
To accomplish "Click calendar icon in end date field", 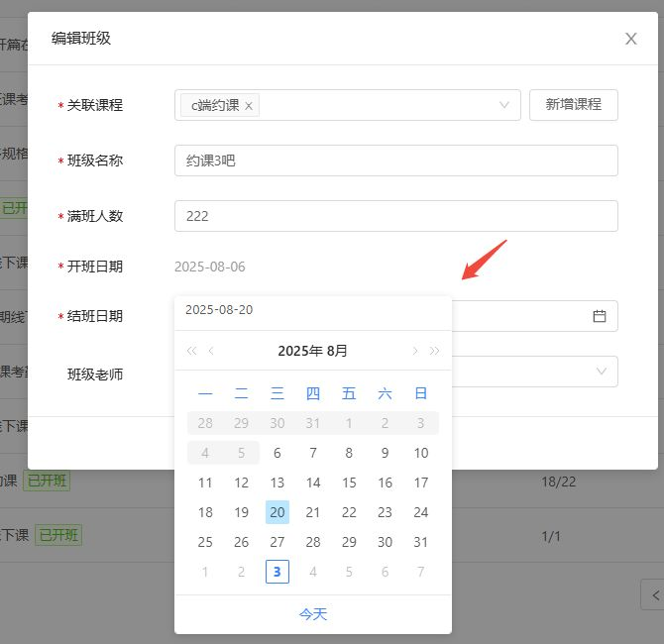I will tap(599, 316).
